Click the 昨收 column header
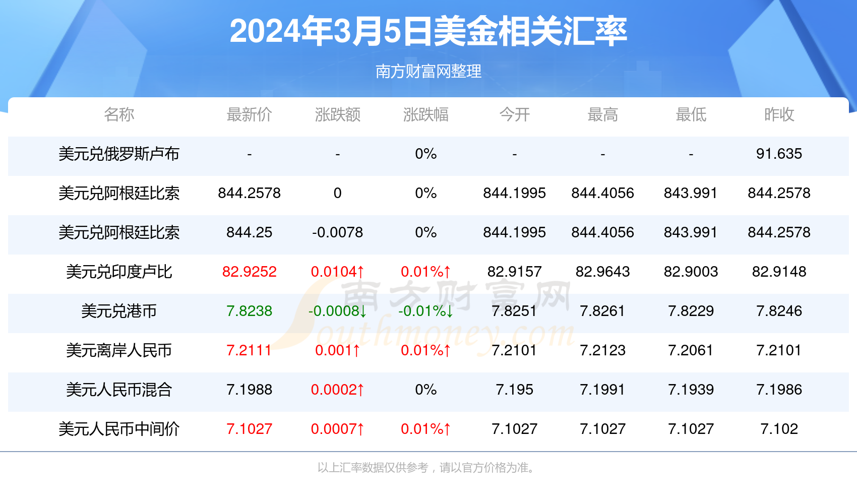857x504 pixels. pyautogui.click(x=779, y=114)
